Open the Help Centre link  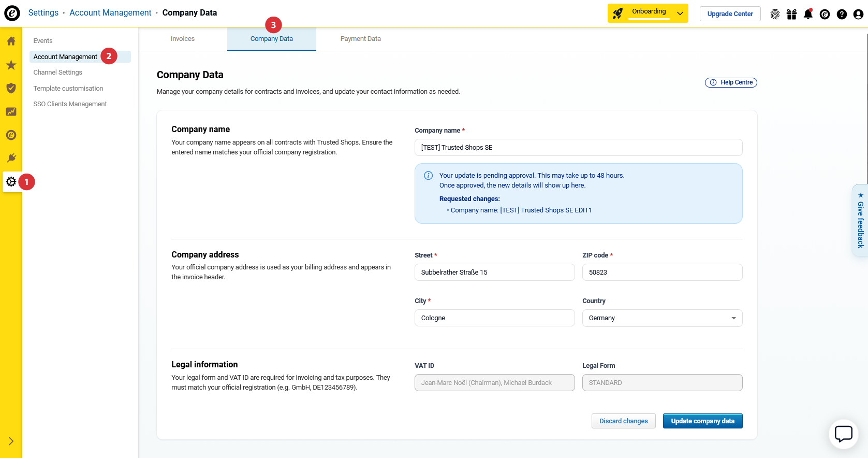[x=731, y=82]
